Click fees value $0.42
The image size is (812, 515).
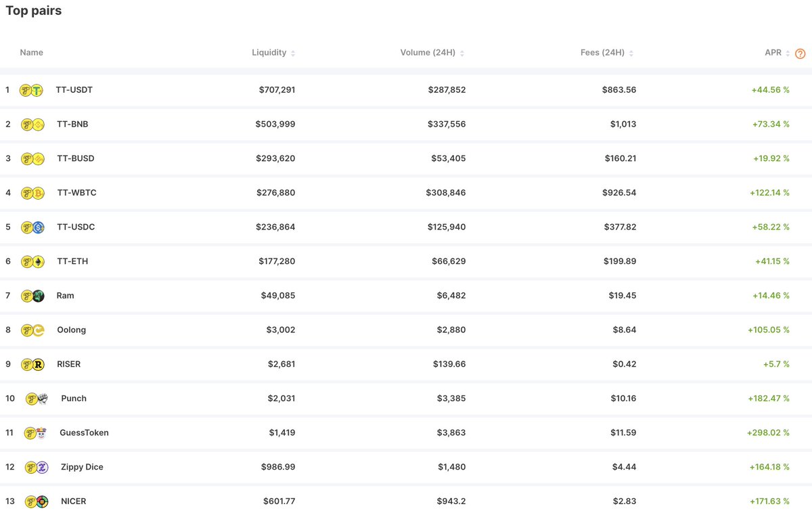tap(625, 364)
